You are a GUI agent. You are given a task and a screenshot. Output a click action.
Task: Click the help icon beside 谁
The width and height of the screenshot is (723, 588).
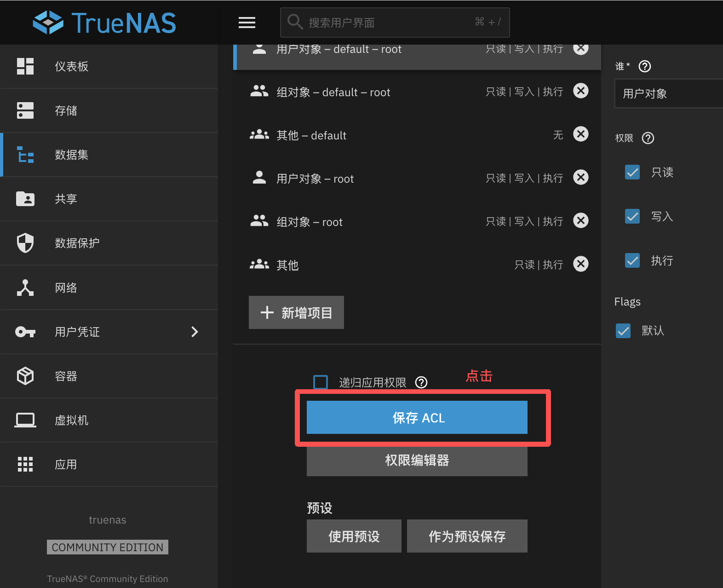point(645,67)
